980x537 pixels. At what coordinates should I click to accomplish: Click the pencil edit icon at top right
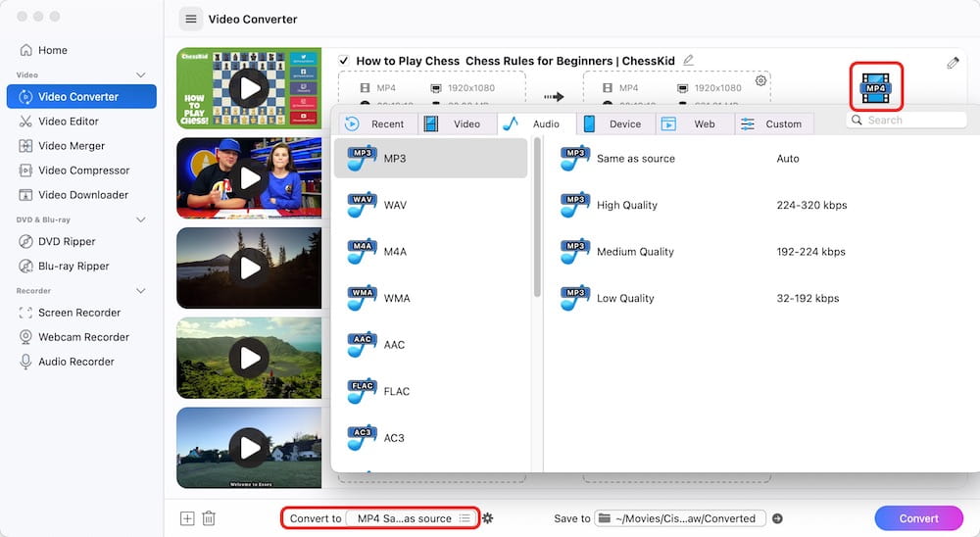click(953, 63)
